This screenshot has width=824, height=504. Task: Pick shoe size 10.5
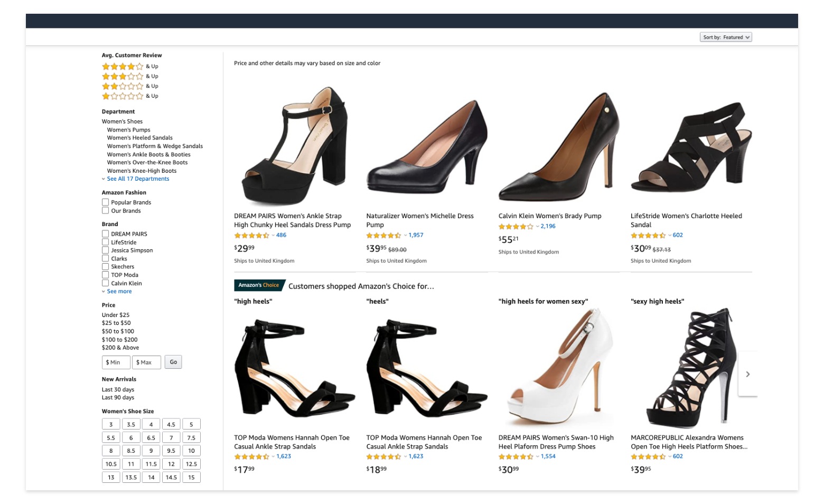pyautogui.click(x=111, y=464)
